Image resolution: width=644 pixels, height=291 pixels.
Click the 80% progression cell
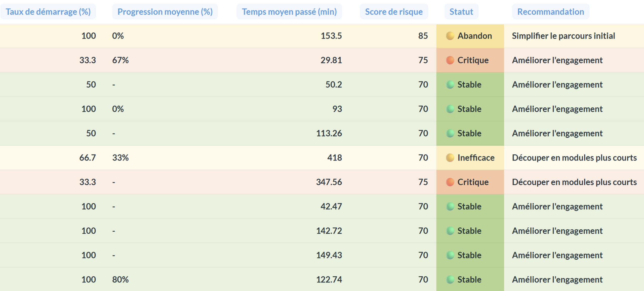(x=120, y=279)
